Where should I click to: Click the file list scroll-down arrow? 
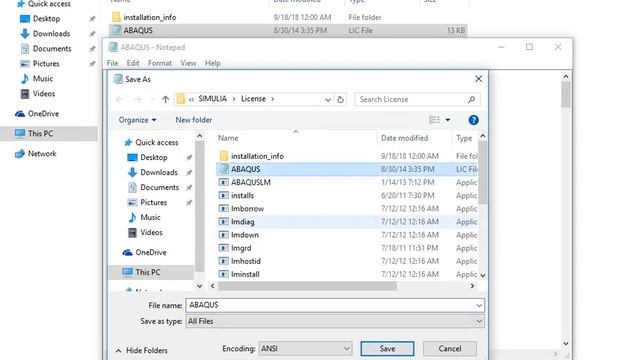tap(482, 276)
